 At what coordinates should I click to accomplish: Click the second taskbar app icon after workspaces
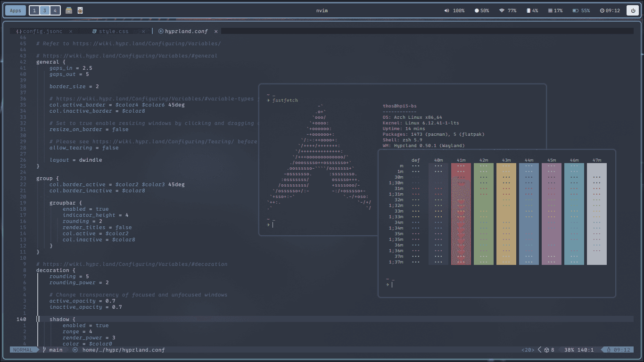(80, 10)
